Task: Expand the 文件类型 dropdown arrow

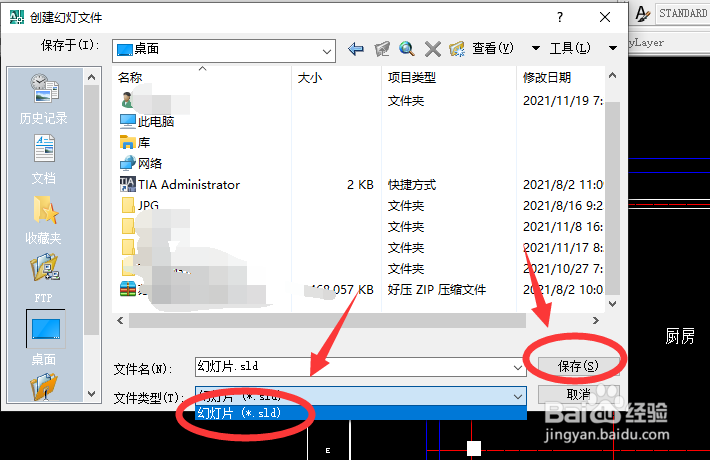Action: click(518, 397)
